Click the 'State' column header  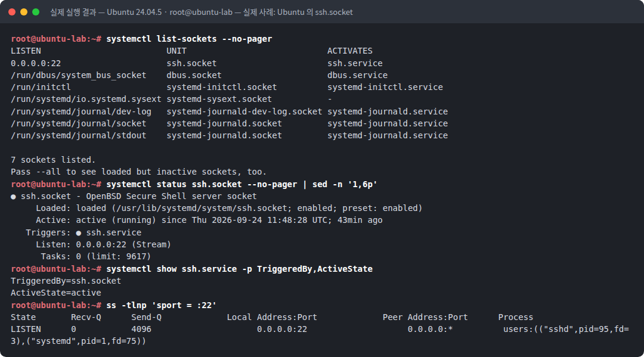[x=23, y=317]
